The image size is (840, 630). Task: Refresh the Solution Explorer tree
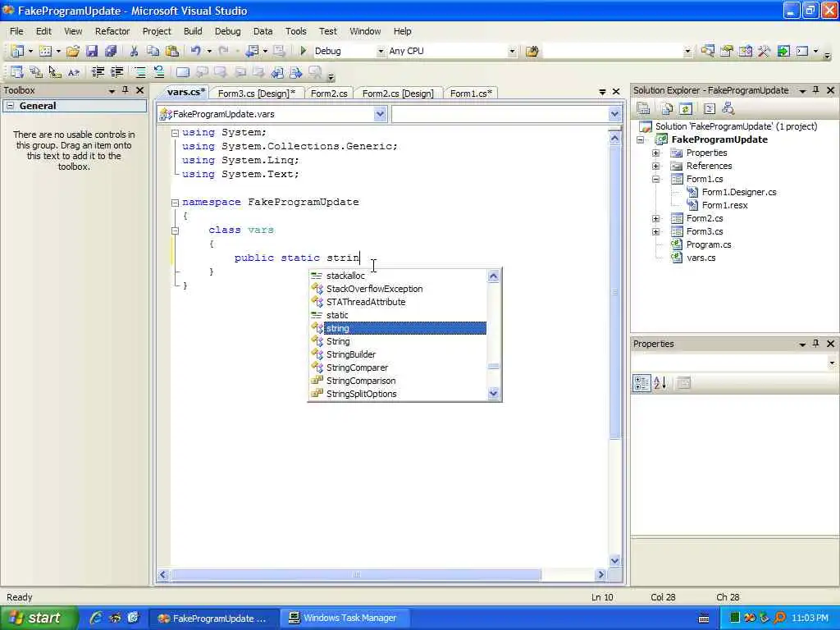pyautogui.click(x=686, y=109)
